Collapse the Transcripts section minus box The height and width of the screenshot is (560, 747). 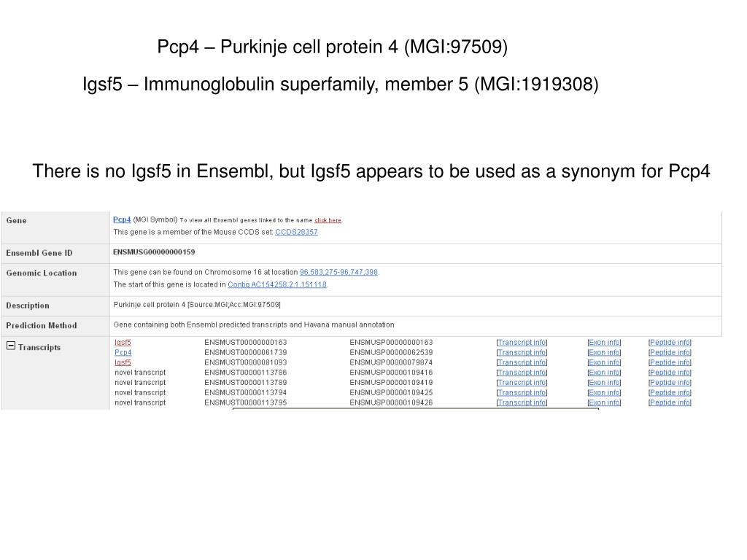coord(11,346)
